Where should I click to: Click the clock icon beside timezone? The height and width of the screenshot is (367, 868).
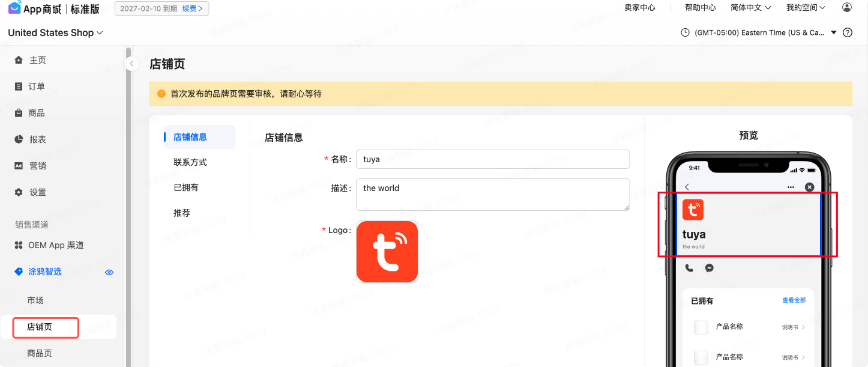(x=685, y=32)
